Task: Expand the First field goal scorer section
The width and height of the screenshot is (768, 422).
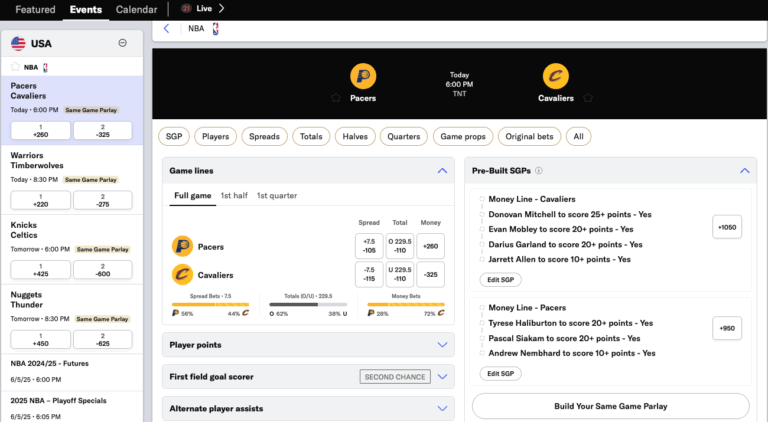Action: tap(442, 376)
